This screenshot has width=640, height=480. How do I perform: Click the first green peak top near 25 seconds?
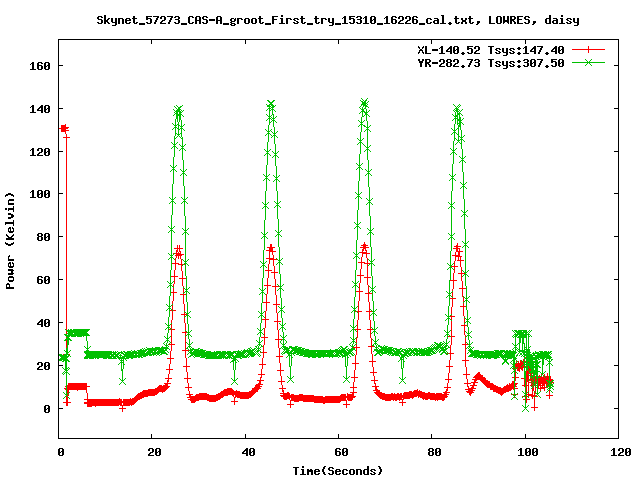click(178, 109)
